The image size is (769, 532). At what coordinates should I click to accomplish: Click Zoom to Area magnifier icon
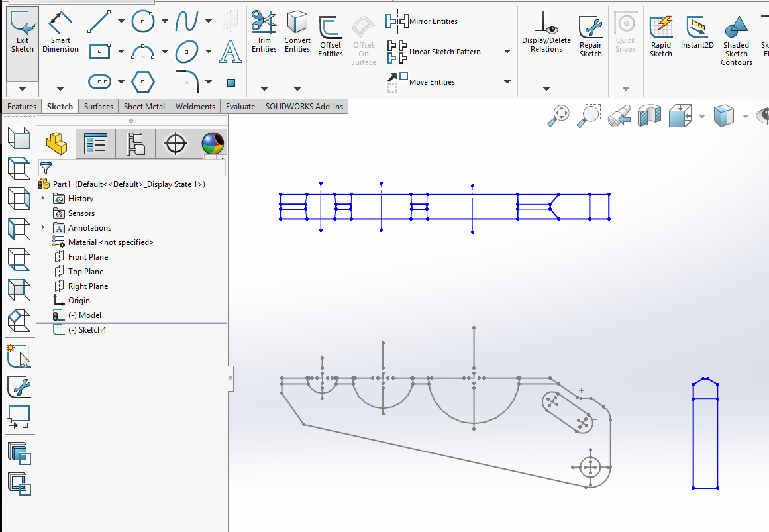589,116
